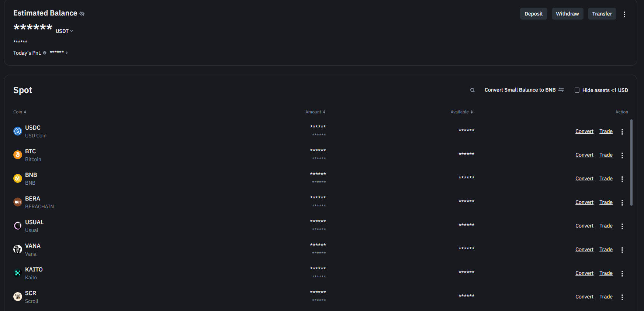
Task: Click the BERA Berachain icon
Action: tap(18, 202)
